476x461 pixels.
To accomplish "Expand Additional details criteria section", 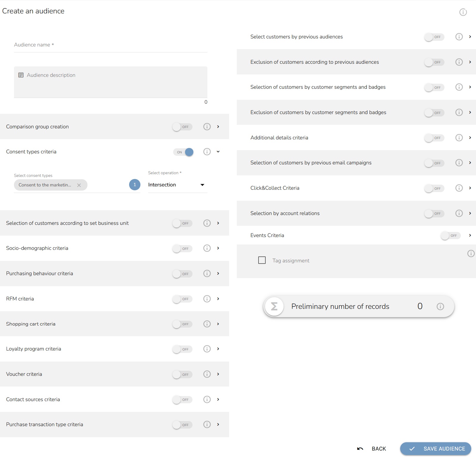I will [x=470, y=138].
